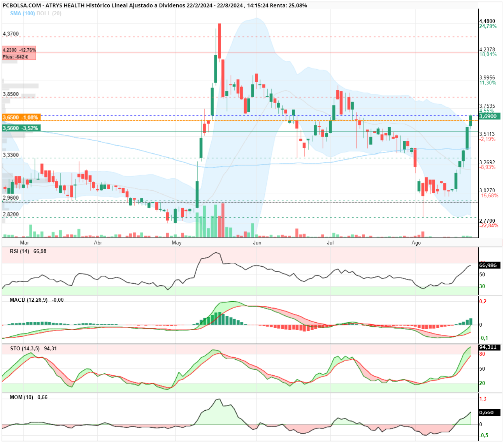Click the BOLL (20) legend label
This screenshot has height=443, width=504.
49,13
